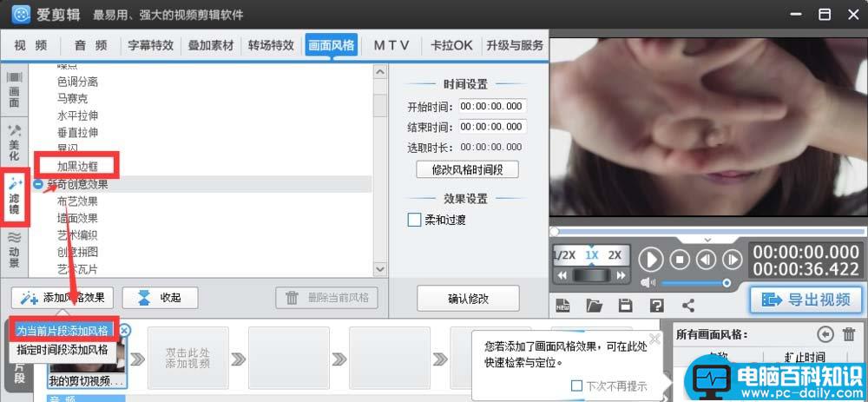Click the 确认修改 button
This screenshot has height=402, width=868.
tap(469, 299)
